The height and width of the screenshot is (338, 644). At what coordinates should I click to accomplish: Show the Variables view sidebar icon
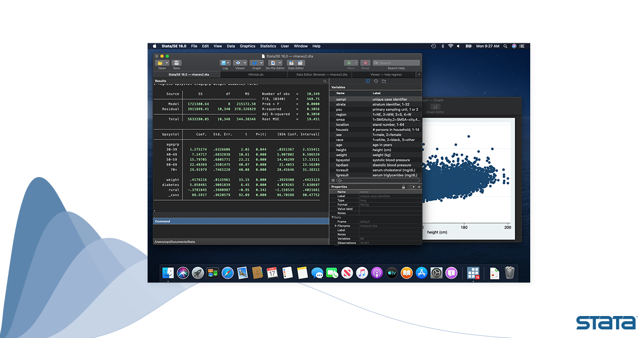[x=368, y=81]
